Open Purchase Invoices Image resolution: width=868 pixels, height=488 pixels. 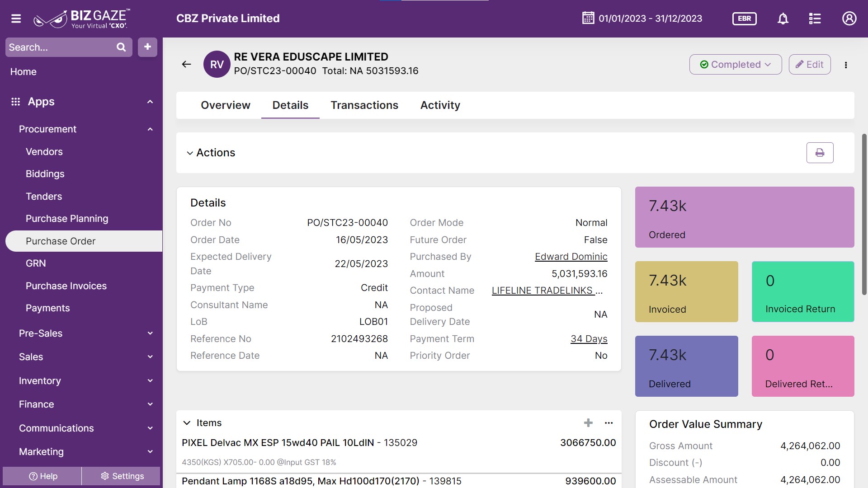66,286
